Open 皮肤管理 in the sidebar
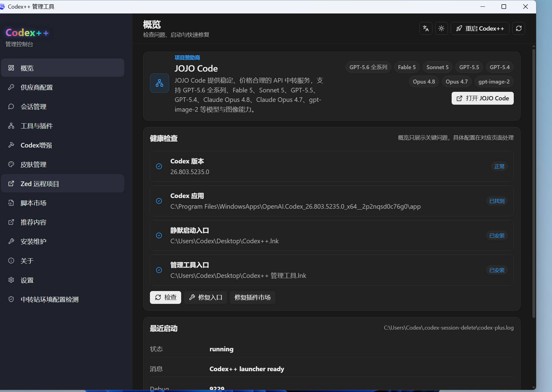 pyautogui.click(x=63, y=164)
